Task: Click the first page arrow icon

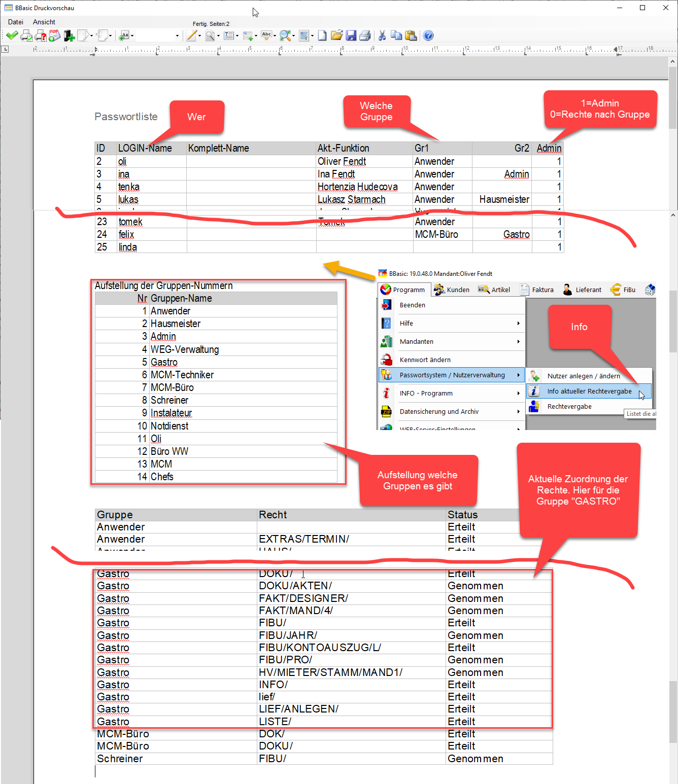Action: pyautogui.click(x=83, y=35)
